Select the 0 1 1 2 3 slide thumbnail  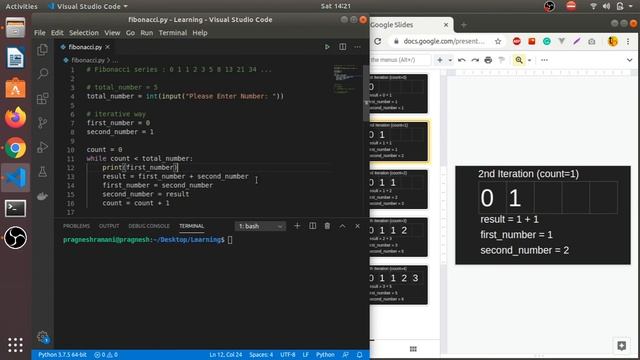point(399,285)
